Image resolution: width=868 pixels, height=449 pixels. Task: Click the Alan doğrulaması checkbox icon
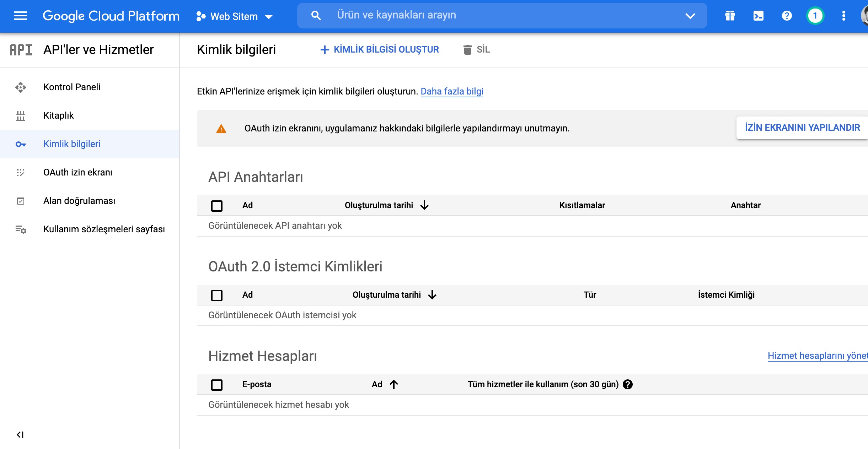pos(21,201)
